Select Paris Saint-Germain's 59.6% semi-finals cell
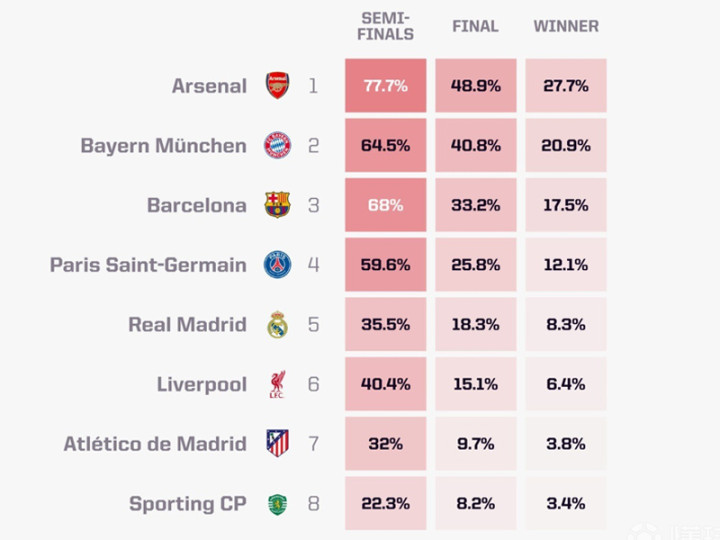This screenshot has height=540, width=720. [386, 265]
